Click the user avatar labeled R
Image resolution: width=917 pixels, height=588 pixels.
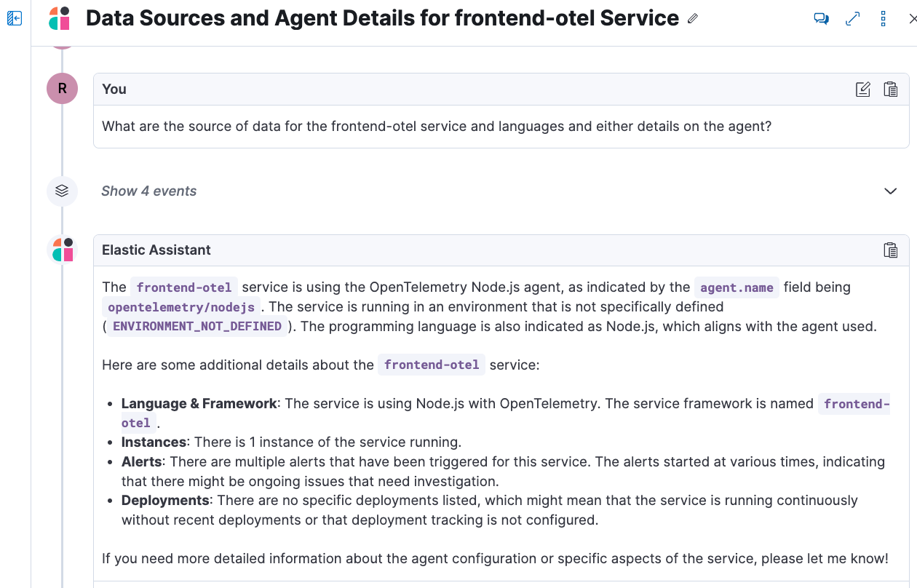pyautogui.click(x=62, y=89)
